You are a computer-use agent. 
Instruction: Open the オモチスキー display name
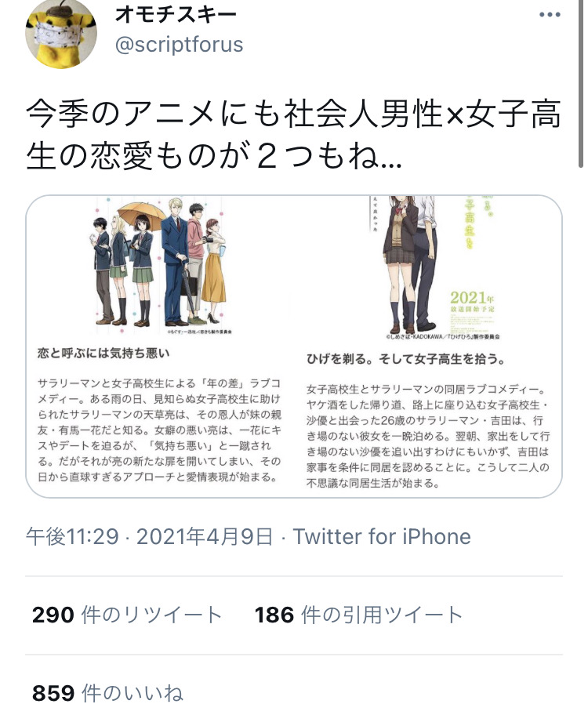176,15
